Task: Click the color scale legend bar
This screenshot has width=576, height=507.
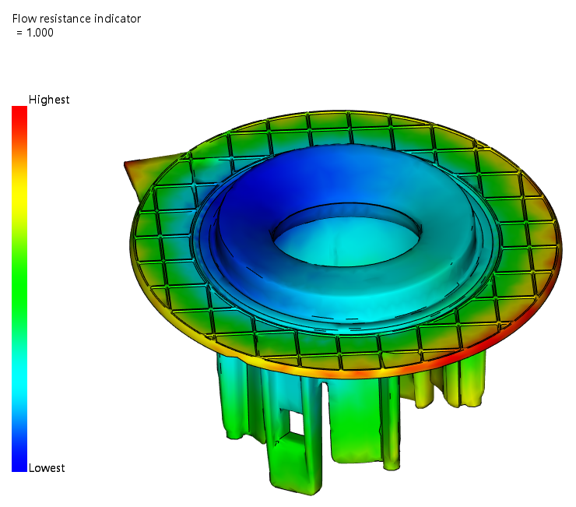Action: pyautogui.click(x=19, y=289)
